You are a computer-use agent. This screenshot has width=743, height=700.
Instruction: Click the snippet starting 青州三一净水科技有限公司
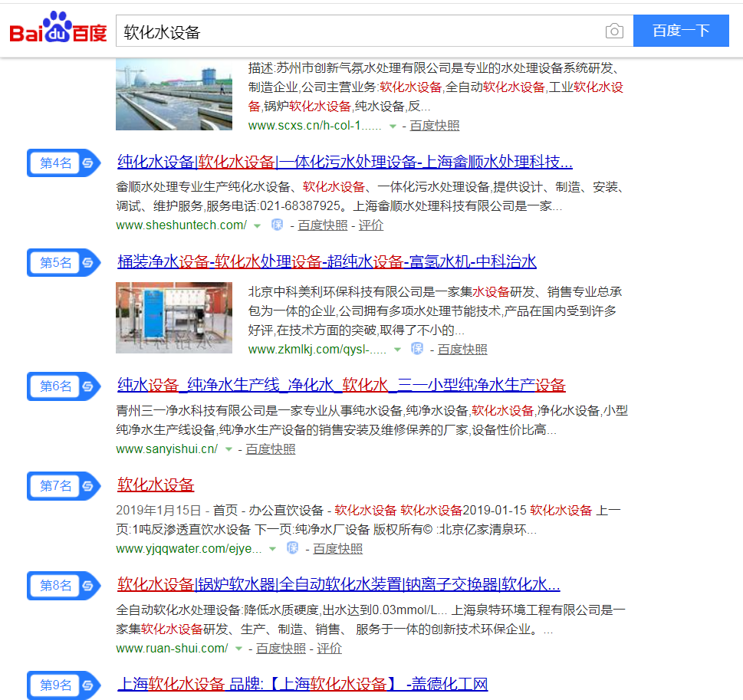click(x=372, y=420)
